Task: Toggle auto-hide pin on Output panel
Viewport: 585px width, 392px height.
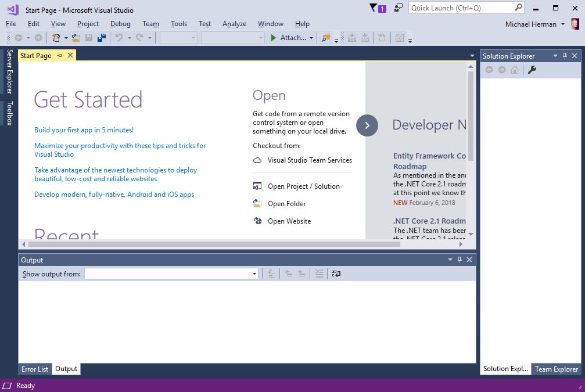Action: pos(460,260)
